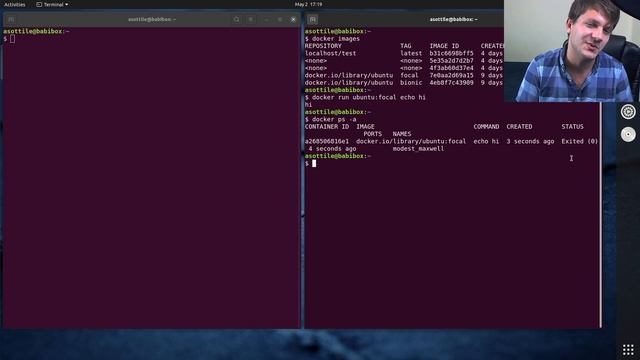Viewport: 640px width, 360px height.
Task: Click the 'docker images' command line
Action: point(336,39)
